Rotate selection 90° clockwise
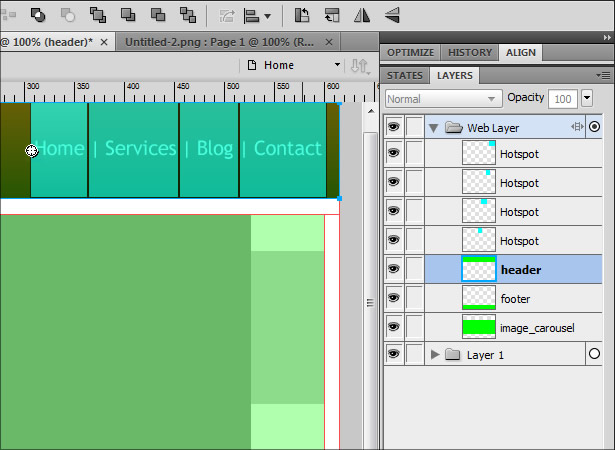This screenshot has width=615, height=450. tap(332, 16)
